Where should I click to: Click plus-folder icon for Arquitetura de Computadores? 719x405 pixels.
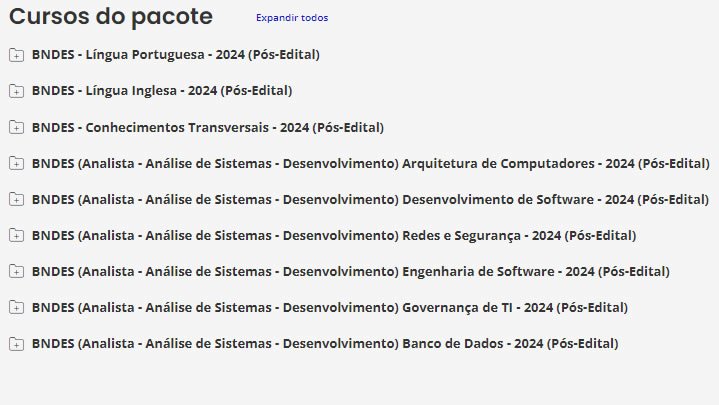coord(16,163)
